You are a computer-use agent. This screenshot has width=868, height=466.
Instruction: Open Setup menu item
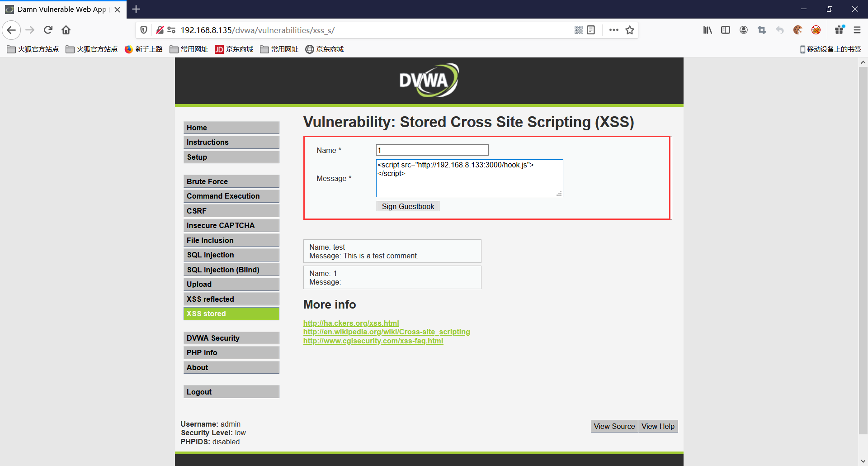(x=231, y=157)
